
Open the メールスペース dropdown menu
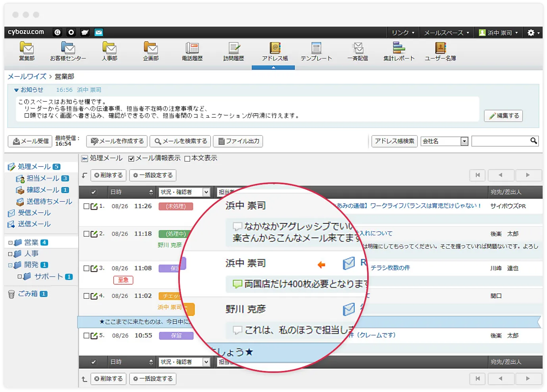coord(446,33)
